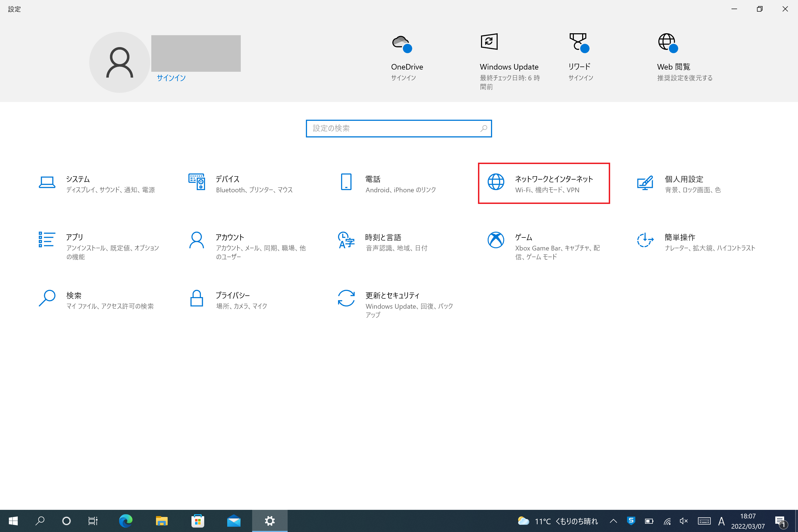
Task: Click 推奨設定を復元する under Web 閲覧
Action: coord(685,78)
